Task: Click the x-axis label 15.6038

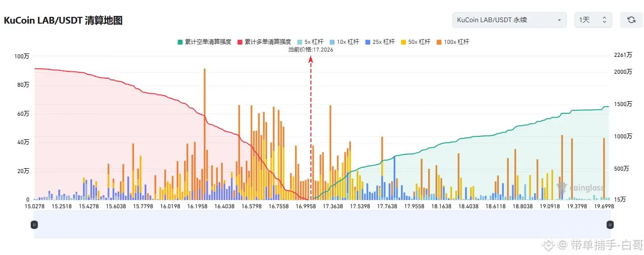Action: (x=116, y=206)
